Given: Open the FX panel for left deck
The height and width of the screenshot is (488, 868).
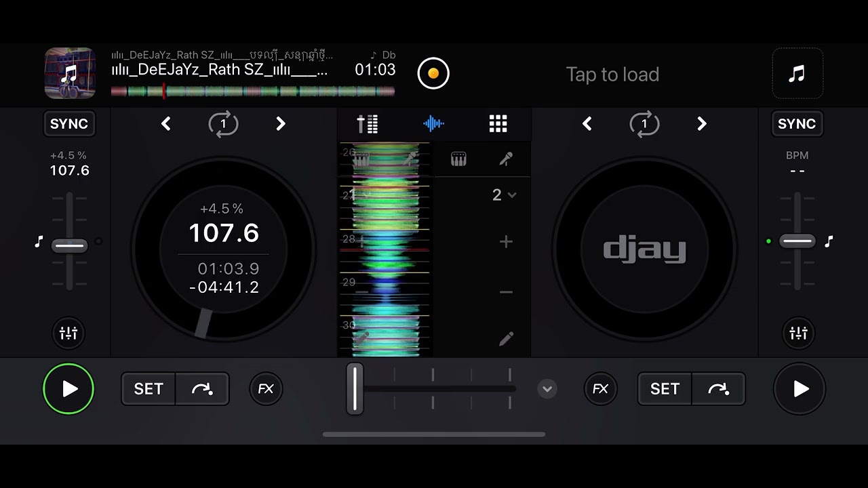Looking at the screenshot, I should (x=266, y=389).
